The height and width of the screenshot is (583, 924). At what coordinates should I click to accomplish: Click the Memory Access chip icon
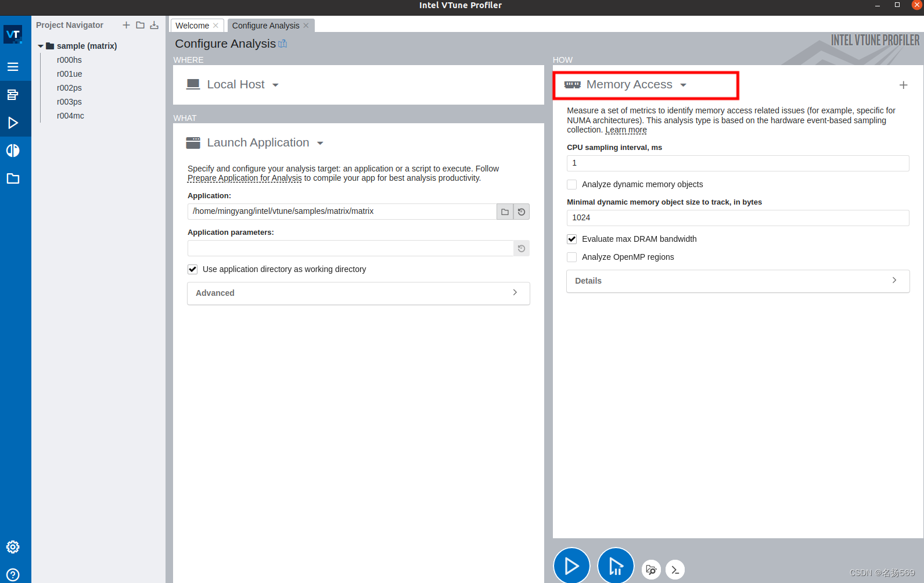pos(573,85)
